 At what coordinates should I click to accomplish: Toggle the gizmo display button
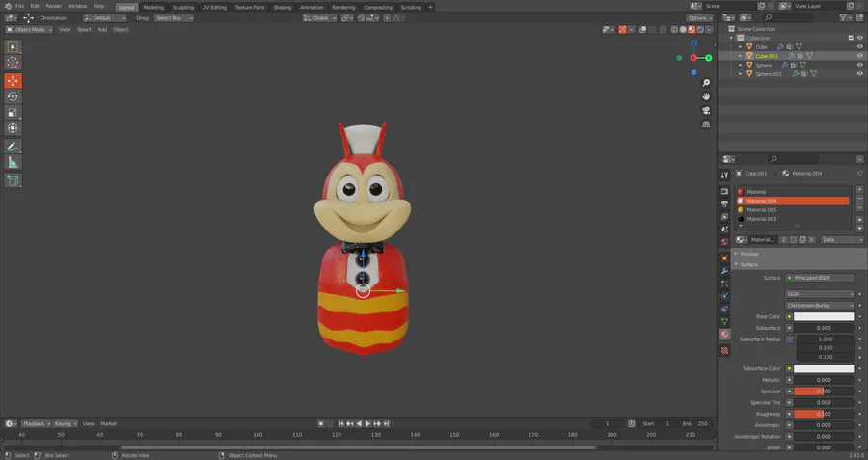click(x=622, y=29)
